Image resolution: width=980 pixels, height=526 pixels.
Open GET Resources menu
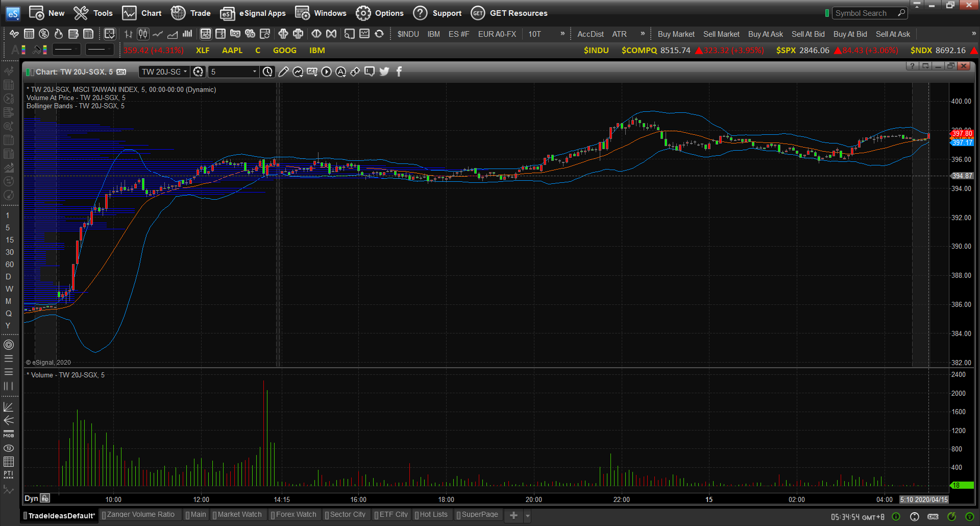coord(509,13)
